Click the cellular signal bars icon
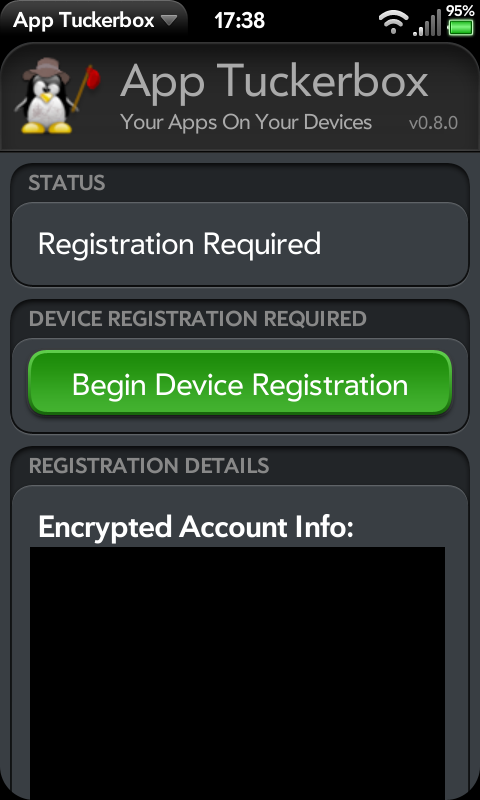 coord(427,24)
